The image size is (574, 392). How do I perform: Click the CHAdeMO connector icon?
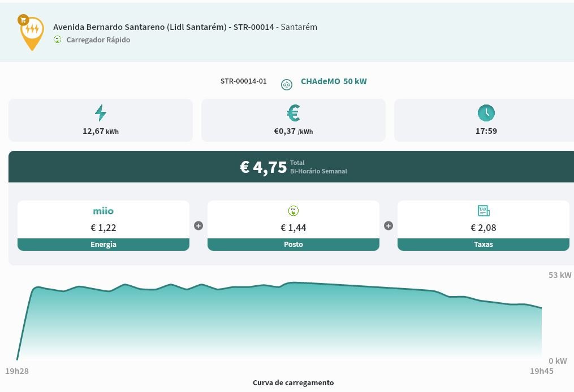[x=287, y=84]
